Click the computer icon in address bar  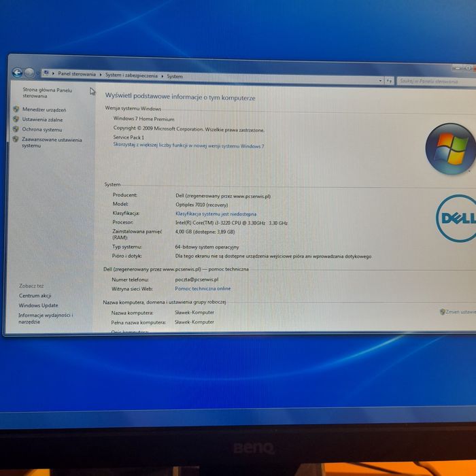46,73
